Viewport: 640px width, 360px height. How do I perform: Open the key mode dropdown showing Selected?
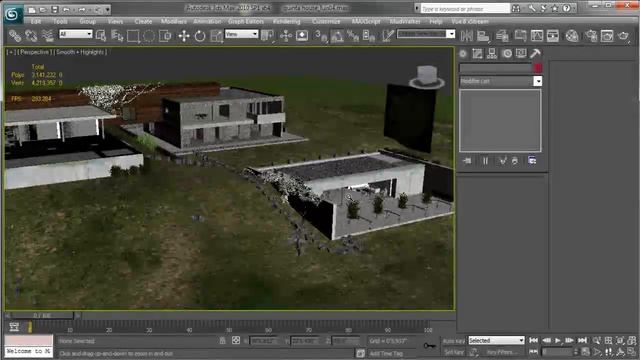pyautogui.click(x=496, y=340)
